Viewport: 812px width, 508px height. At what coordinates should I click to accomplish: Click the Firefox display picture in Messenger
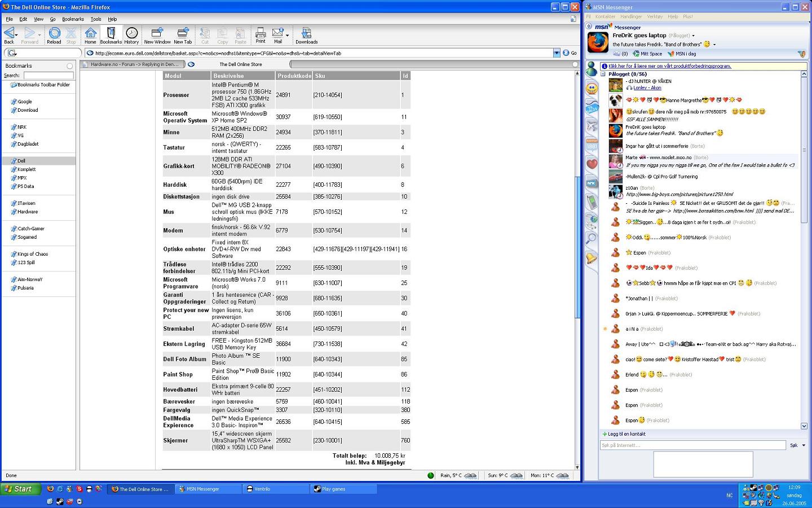598,42
